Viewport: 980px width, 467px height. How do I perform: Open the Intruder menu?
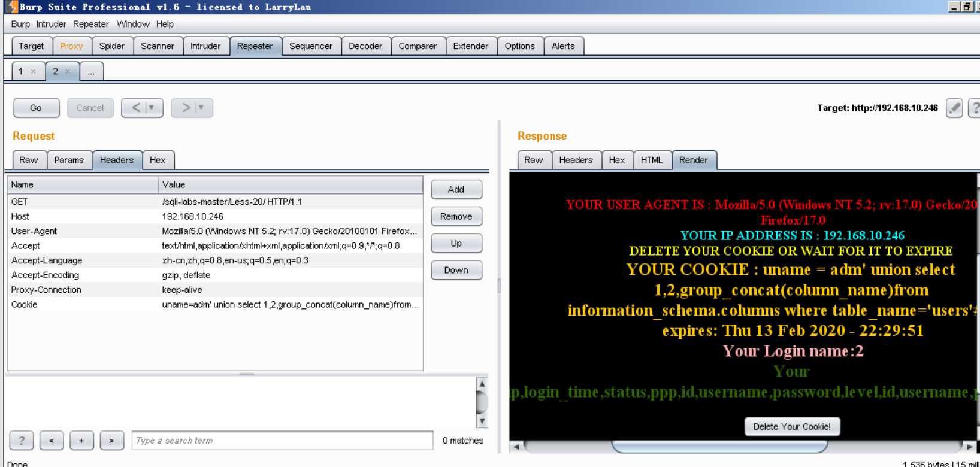pyautogui.click(x=51, y=24)
